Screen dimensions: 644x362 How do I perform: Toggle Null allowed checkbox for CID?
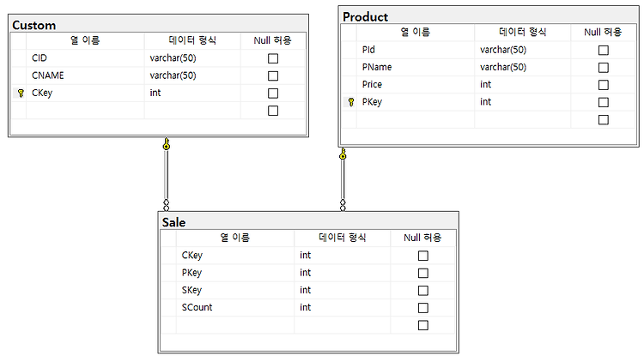[273, 58]
